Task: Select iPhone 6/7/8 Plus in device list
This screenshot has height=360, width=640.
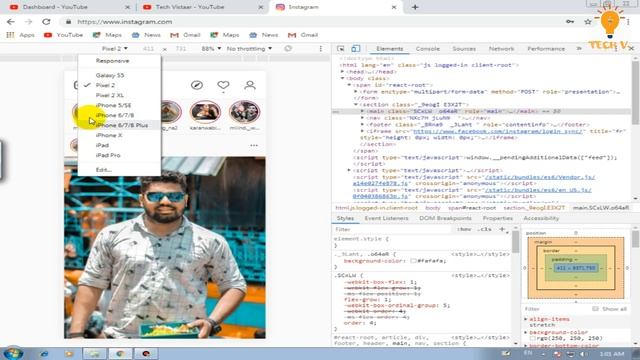Action: pos(119,125)
